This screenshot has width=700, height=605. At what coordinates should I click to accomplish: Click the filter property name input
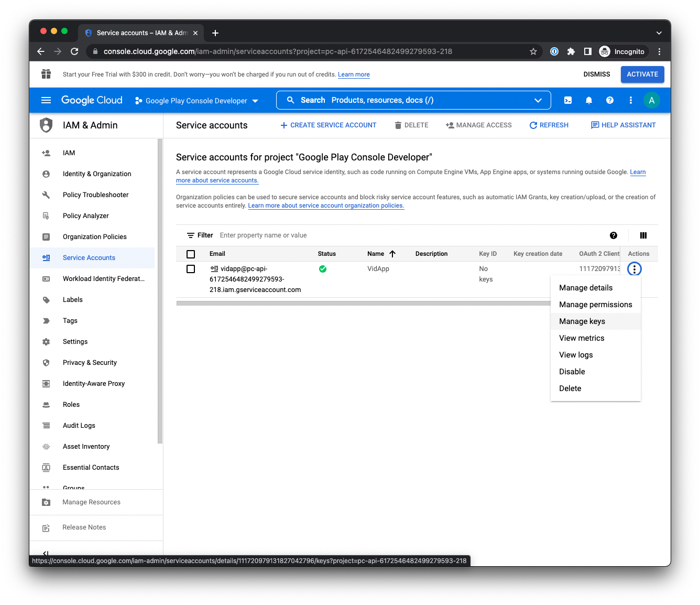[x=409, y=235]
